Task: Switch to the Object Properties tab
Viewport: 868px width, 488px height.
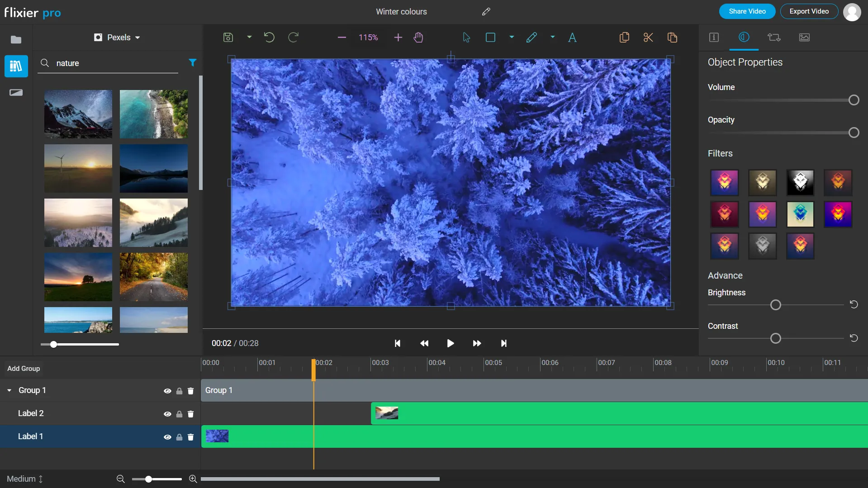Action: (x=743, y=38)
